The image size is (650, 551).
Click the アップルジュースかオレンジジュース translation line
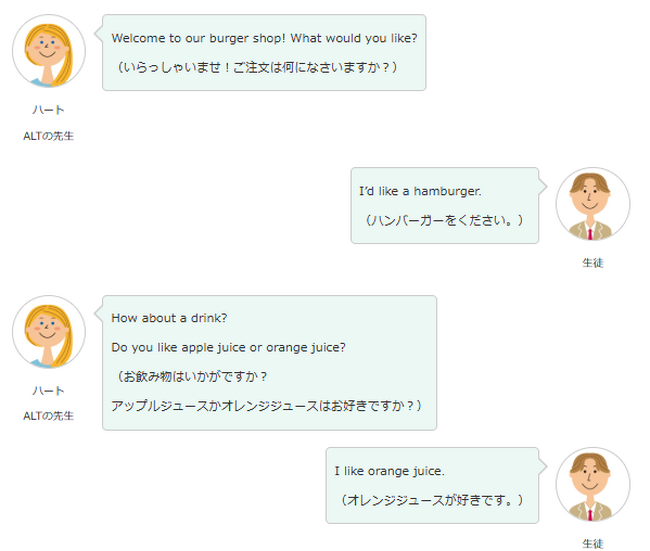pyautogui.click(x=266, y=405)
